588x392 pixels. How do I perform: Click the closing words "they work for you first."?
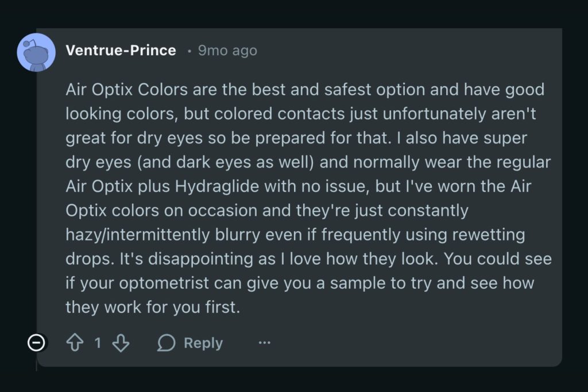pos(152,307)
